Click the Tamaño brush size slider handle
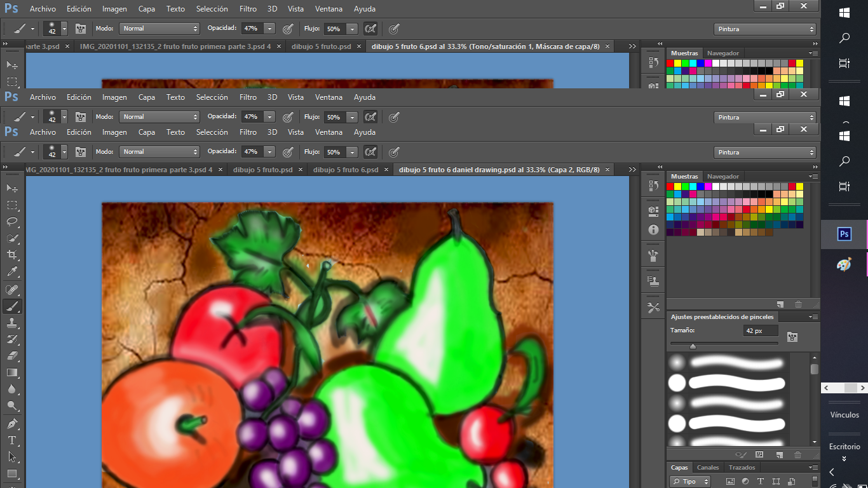The image size is (868, 488). tap(693, 346)
